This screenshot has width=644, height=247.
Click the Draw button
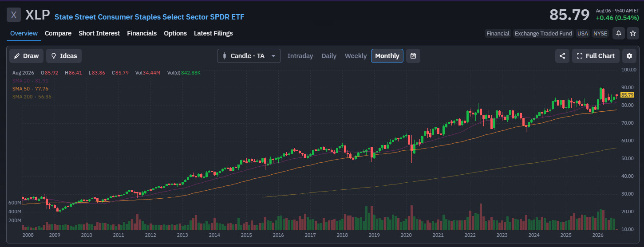tap(26, 56)
